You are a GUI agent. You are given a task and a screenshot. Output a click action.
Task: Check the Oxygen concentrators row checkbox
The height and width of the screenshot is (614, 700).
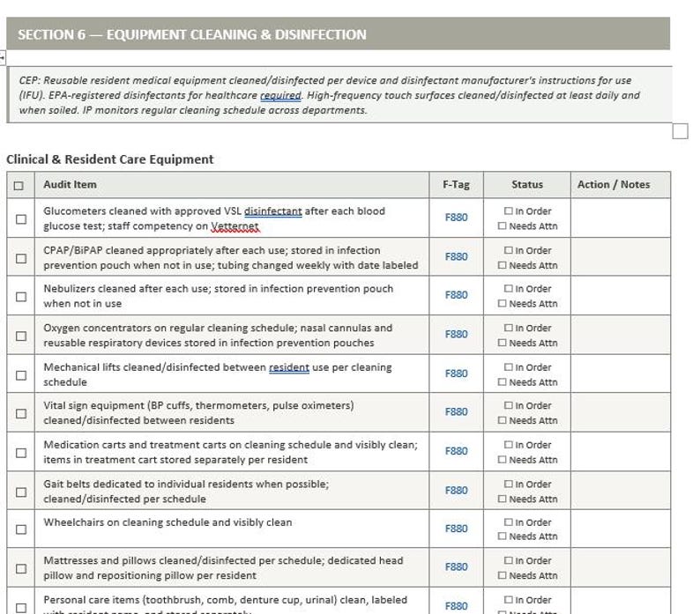click(x=21, y=336)
